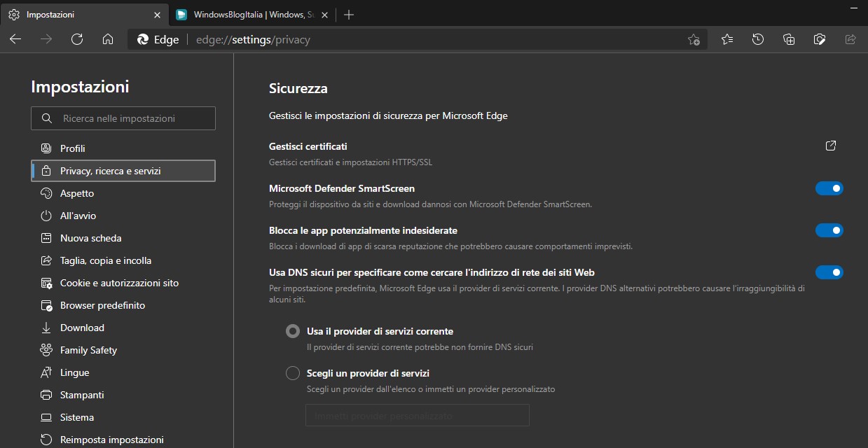Switch to the Impostazioni tab
Screen dimensions: 868x448
click(x=85, y=14)
